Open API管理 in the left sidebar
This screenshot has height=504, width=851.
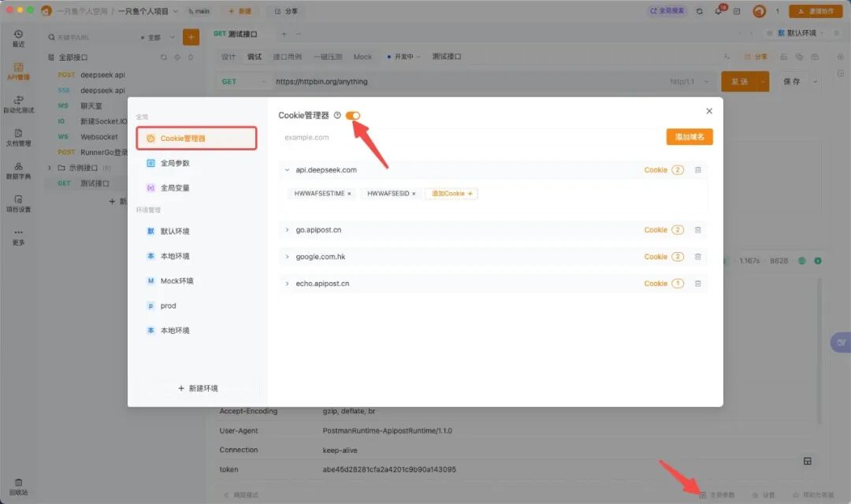pos(18,72)
